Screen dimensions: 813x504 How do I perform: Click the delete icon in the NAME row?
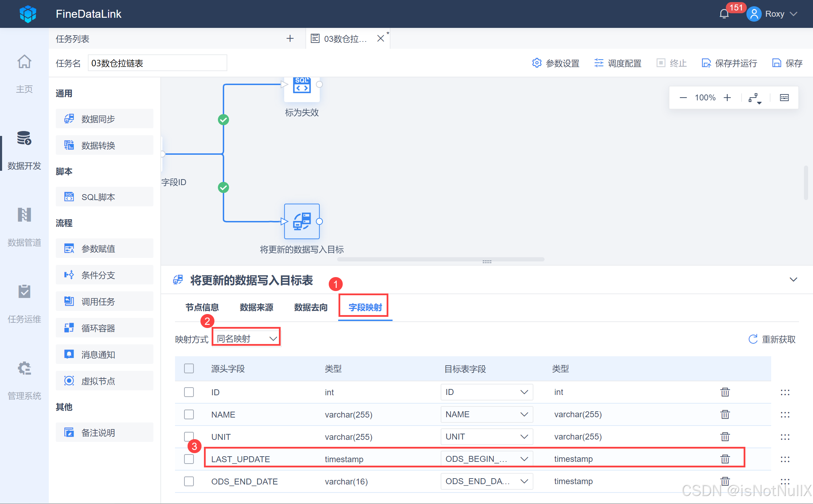click(725, 414)
